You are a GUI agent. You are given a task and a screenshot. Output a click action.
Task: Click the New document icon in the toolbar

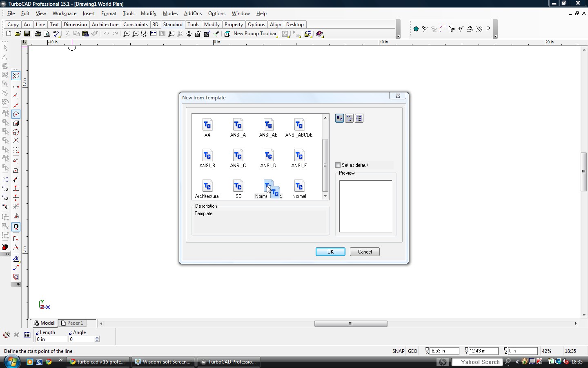(x=9, y=34)
